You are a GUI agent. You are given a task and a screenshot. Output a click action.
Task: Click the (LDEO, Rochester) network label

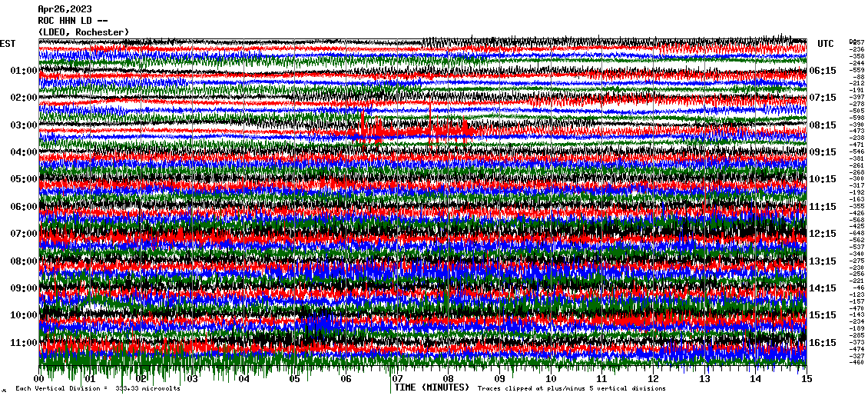pyautogui.click(x=84, y=32)
